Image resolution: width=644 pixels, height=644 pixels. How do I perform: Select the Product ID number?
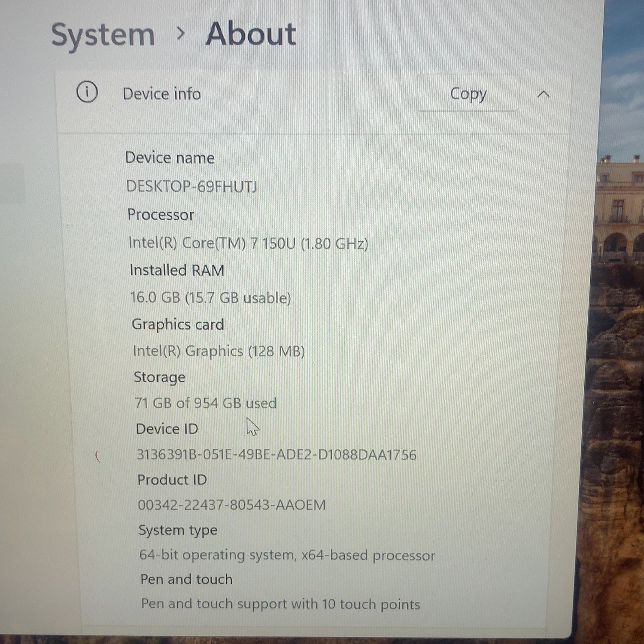pos(232,504)
